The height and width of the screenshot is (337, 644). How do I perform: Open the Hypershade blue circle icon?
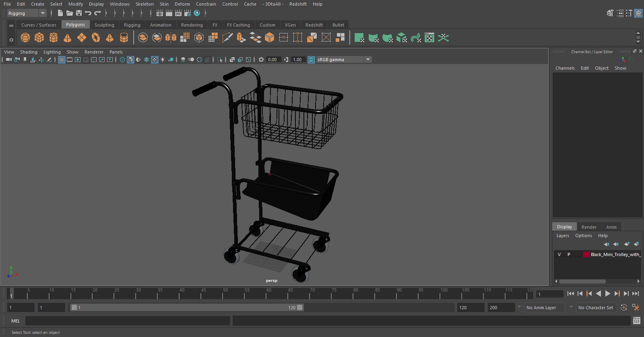[197, 13]
